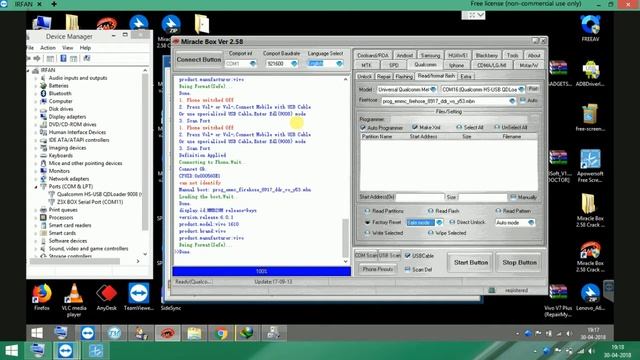Viewport: 640px width, 360px height.
Task: Expand the Network adapters node
Action: [x=36, y=179]
